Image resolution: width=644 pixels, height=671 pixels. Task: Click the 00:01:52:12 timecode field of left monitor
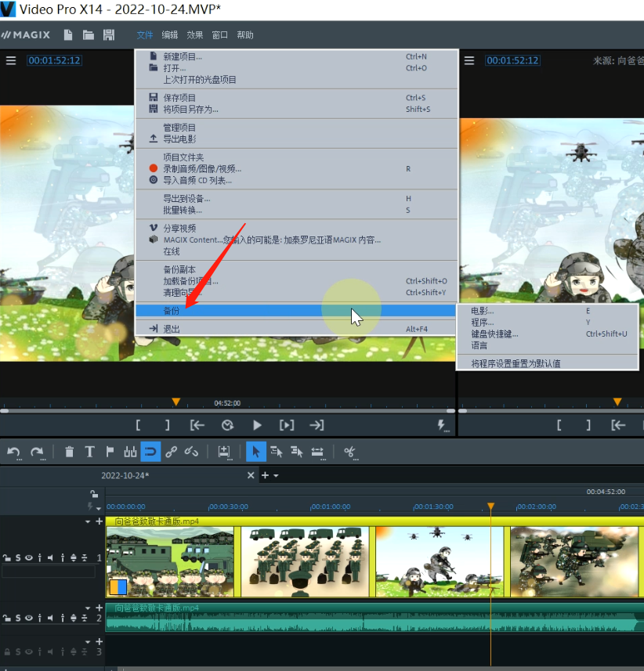pos(54,61)
